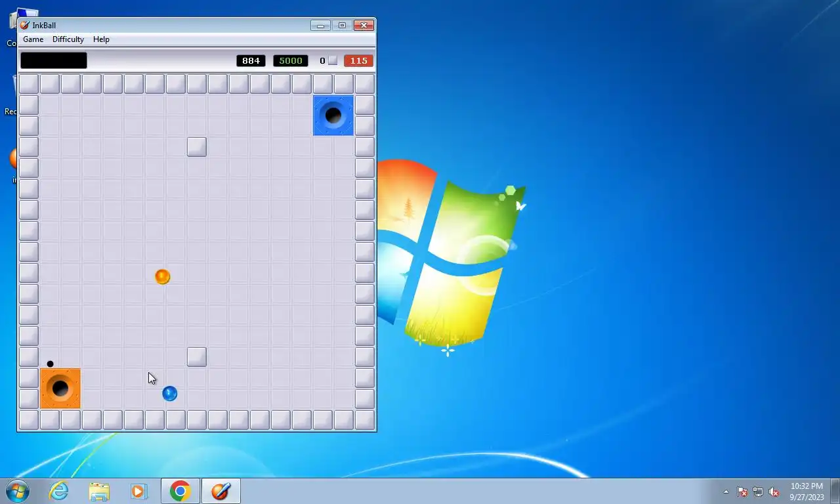Open Google Chrome from taskbar
Viewport: 840px width, 504px height.
[180, 491]
